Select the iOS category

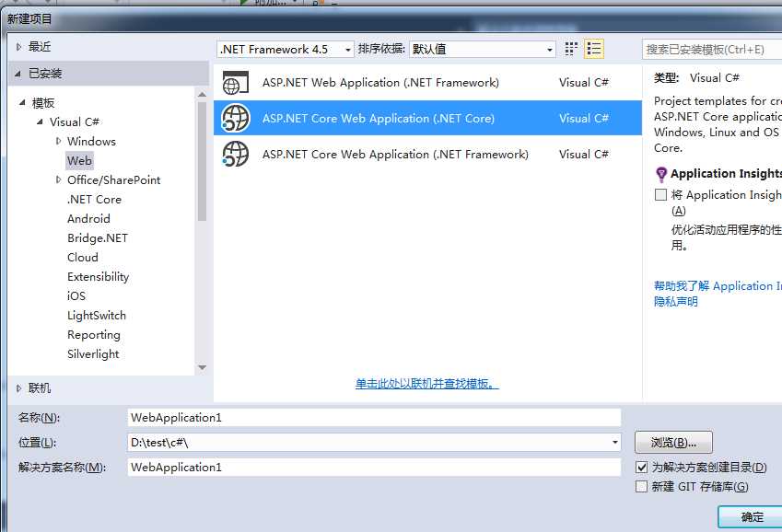(x=76, y=296)
